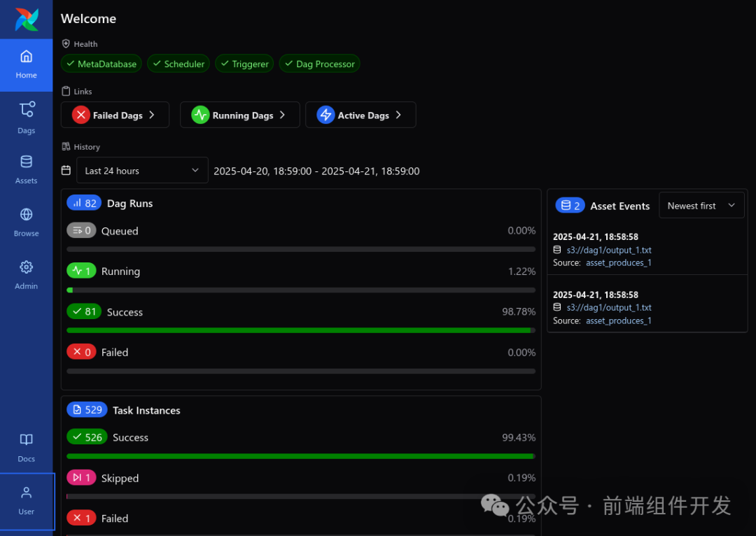Viewport: 756px width, 536px height.
Task: Click the 0 Queued state badge
Action: pyautogui.click(x=81, y=230)
